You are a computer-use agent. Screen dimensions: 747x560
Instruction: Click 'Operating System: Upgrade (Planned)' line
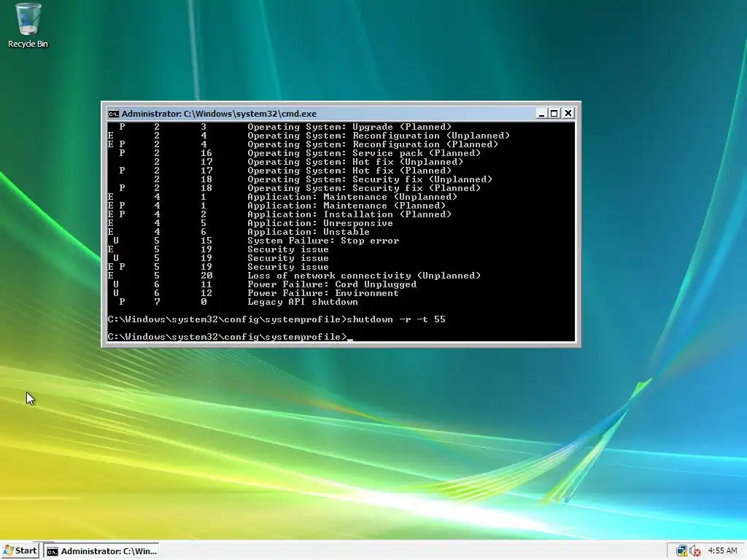click(349, 127)
